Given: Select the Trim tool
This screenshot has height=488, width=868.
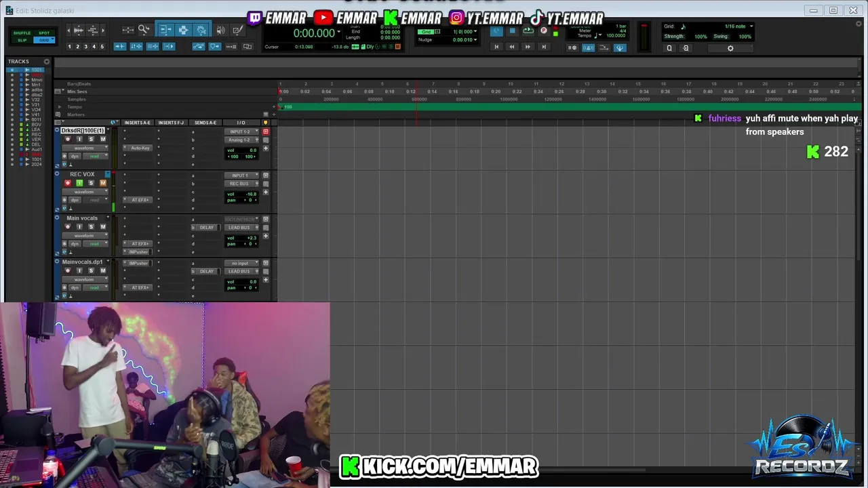Looking at the screenshot, I should 166,30.
